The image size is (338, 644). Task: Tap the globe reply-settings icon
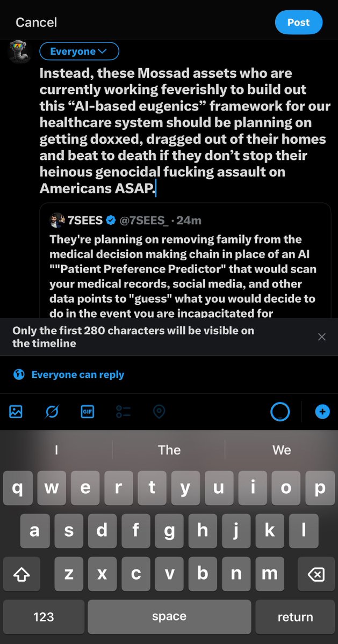[x=19, y=375]
